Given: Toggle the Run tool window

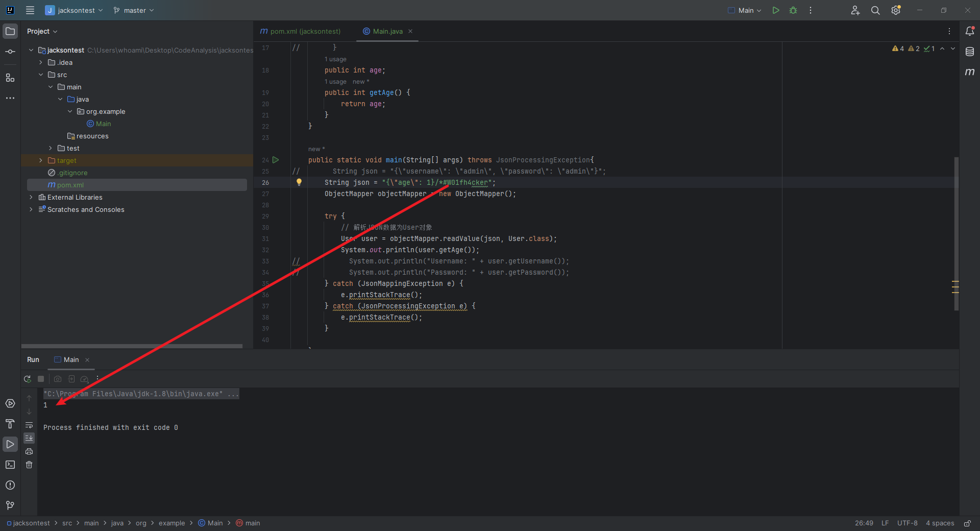Looking at the screenshot, I should (x=10, y=444).
